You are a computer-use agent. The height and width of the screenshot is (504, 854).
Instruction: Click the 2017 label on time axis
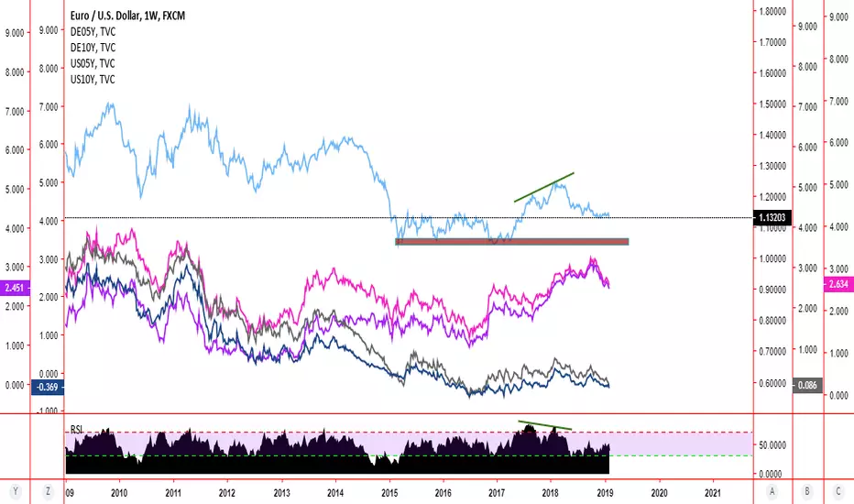[497, 493]
